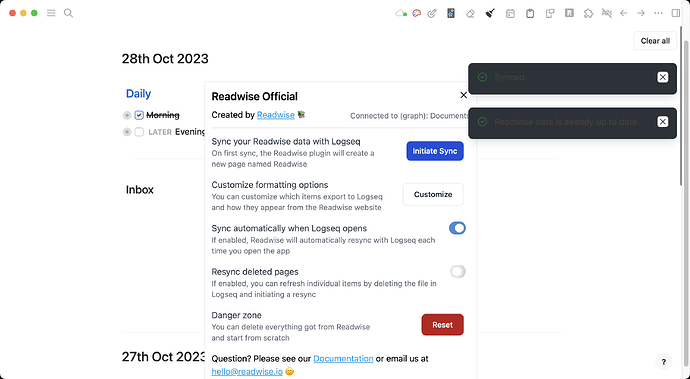
Task: Open the left sidebar hamburger menu
Action: 51,13
